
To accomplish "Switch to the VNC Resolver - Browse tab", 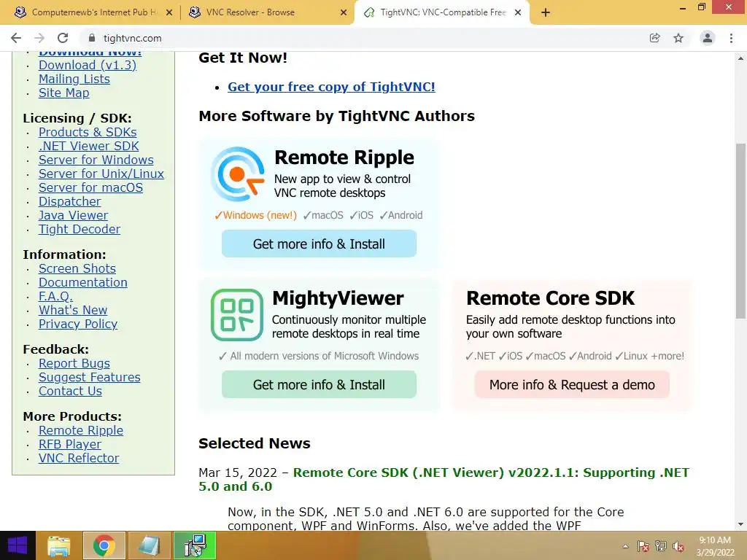I will [x=267, y=13].
